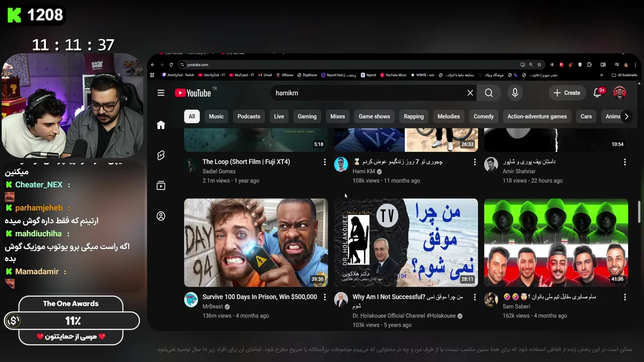Image resolution: width=644 pixels, height=362 pixels.
Task: Click the magnifier search button
Action: [489, 93]
